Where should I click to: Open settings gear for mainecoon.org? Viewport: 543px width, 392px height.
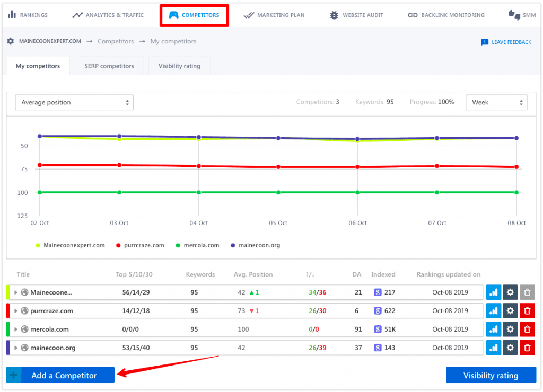(510, 348)
